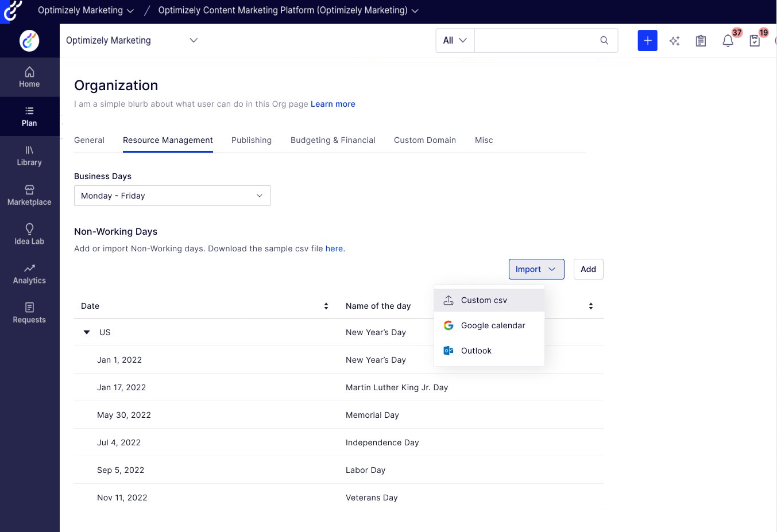Click the Outlook icon in import menu
This screenshot has height=532, width=777.
449,351
